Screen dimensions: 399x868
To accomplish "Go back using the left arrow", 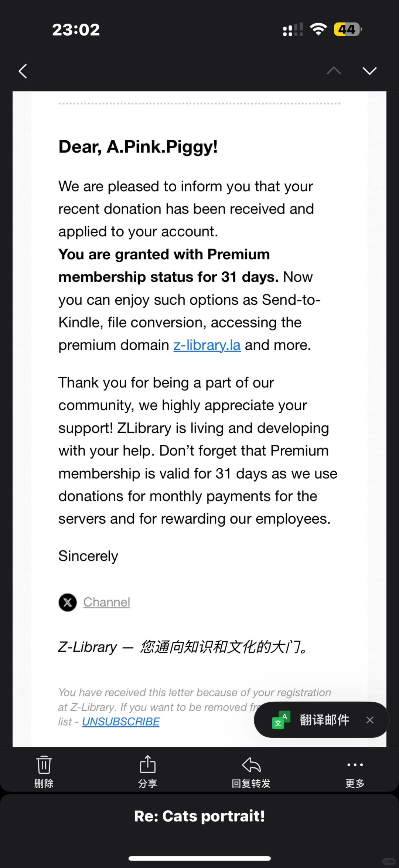I will coord(23,71).
